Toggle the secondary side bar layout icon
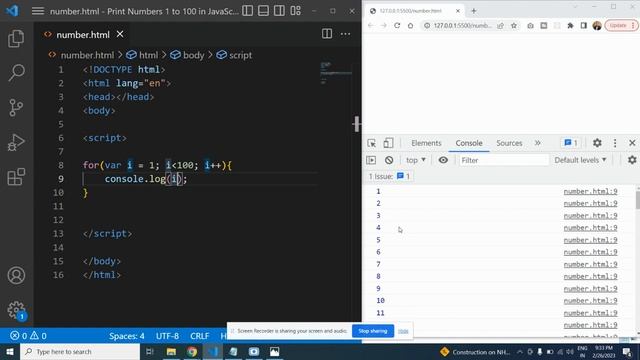 (279, 11)
